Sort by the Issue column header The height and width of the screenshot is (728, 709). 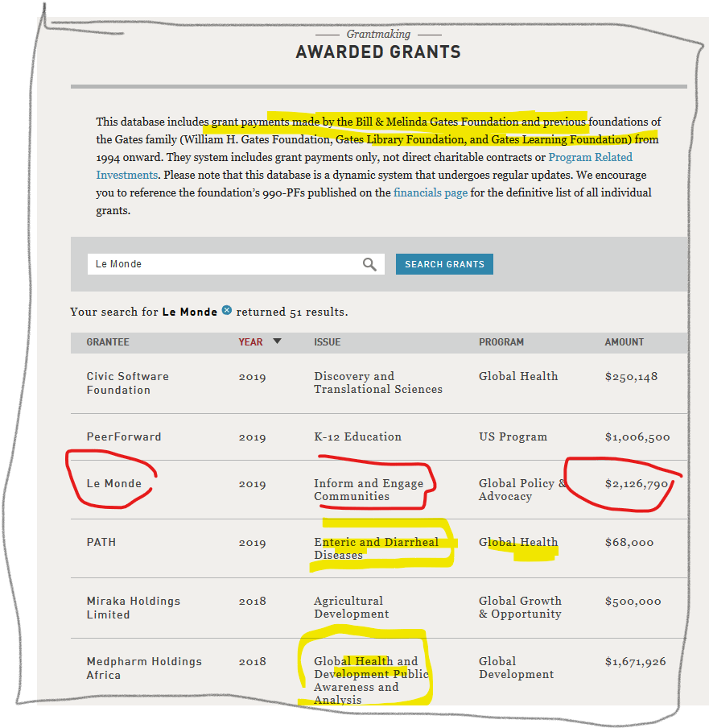click(327, 342)
